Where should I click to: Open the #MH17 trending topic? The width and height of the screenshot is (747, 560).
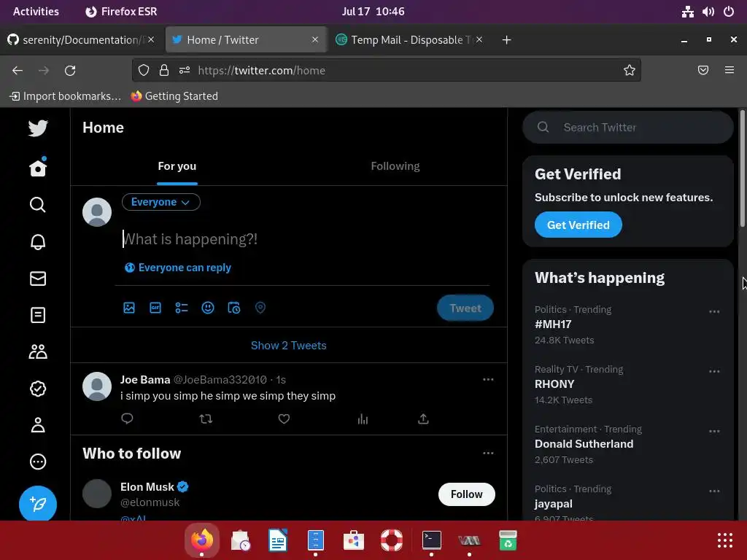coord(553,324)
